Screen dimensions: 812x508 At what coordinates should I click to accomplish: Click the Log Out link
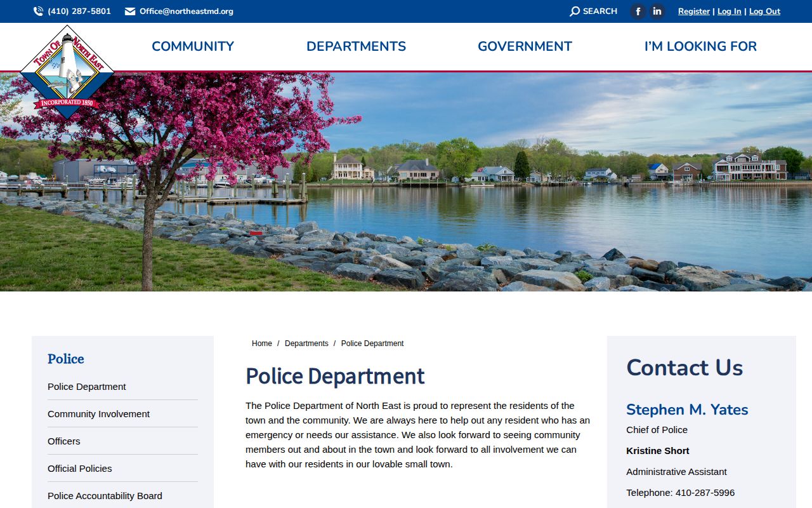[764, 11]
